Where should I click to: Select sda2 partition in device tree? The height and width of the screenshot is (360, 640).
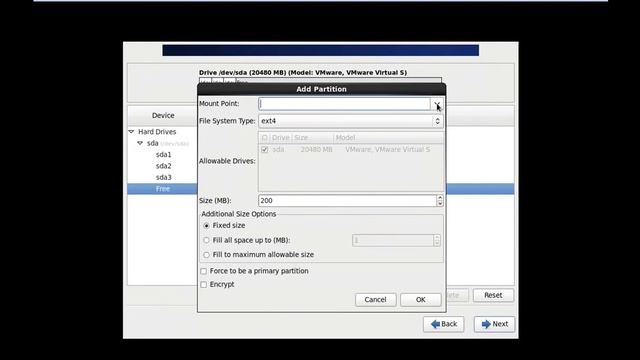pyautogui.click(x=164, y=166)
